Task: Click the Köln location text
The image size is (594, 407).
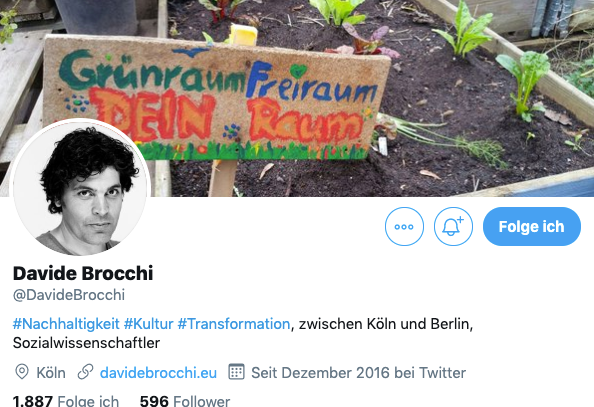Action: tap(51, 373)
